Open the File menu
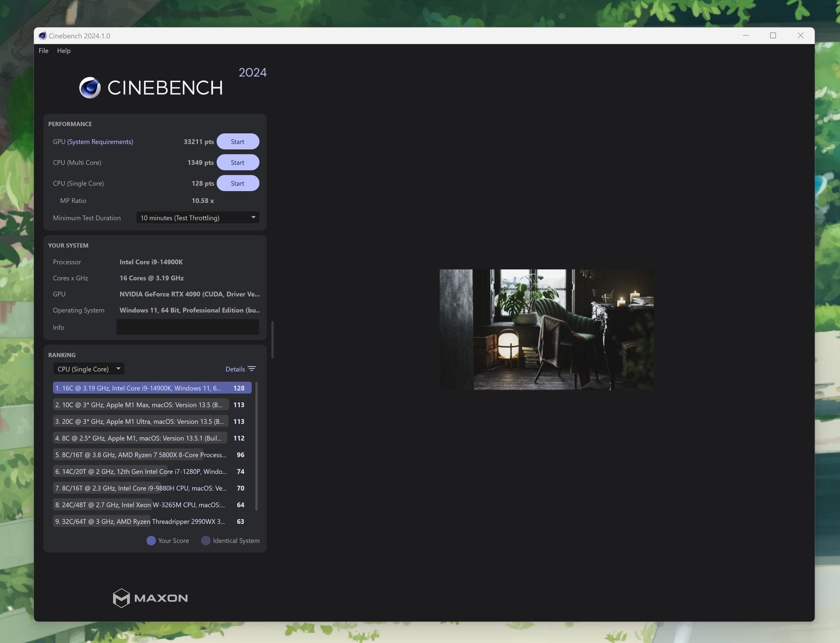The image size is (840, 643). [43, 50]
